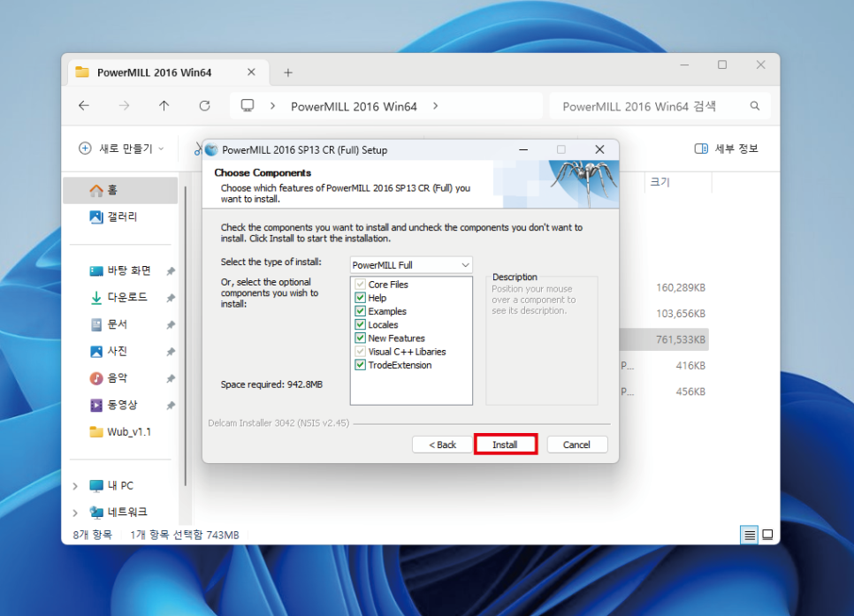This screenshot has height=616, width=854.
Task: Open 동영상 in the sidebar
Action: coord(120,406)
